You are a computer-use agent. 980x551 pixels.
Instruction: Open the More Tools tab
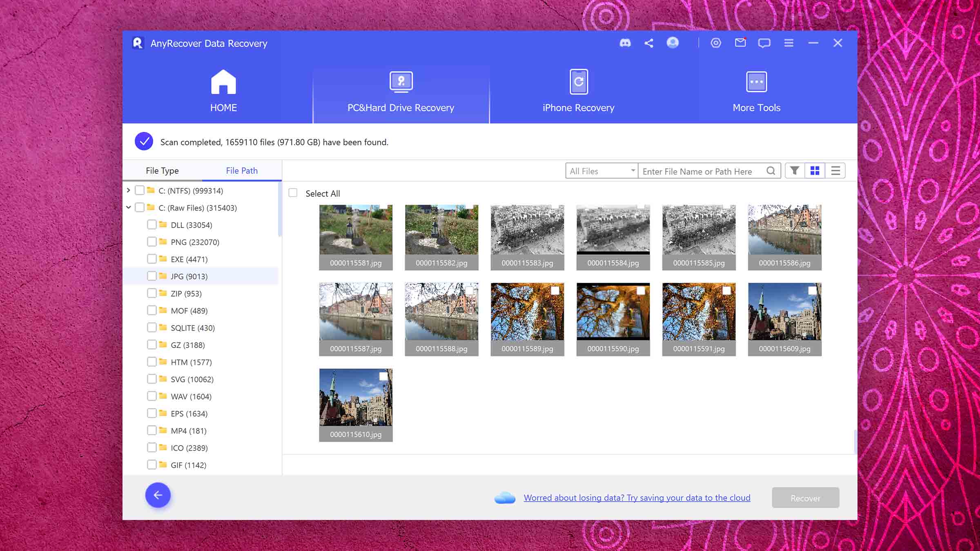[x=756, y=91]
